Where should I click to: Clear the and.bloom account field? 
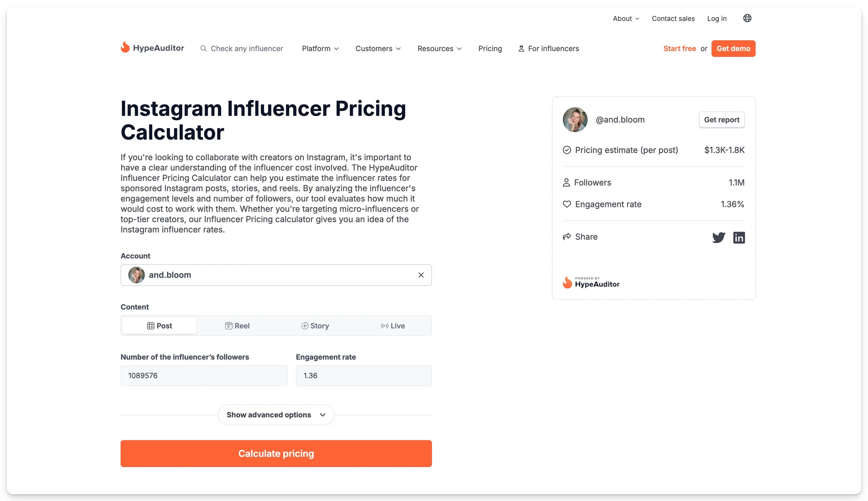[x=421, y=275]
